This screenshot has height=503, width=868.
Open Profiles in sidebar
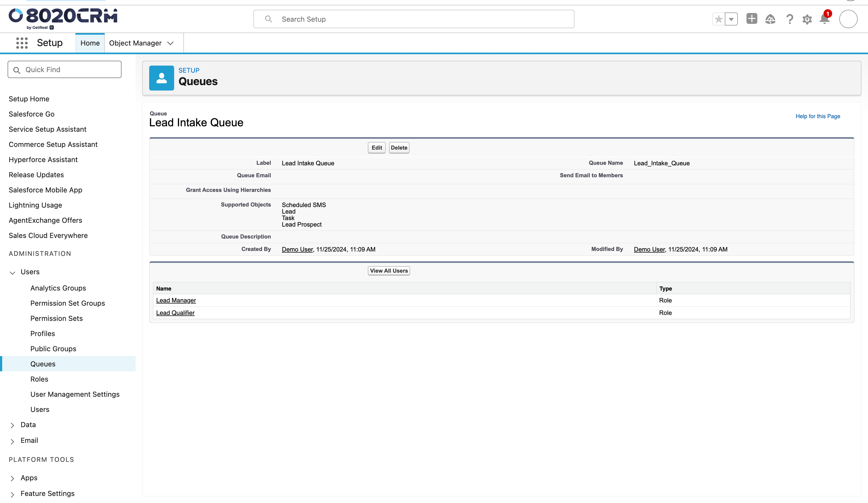point(43,333)
